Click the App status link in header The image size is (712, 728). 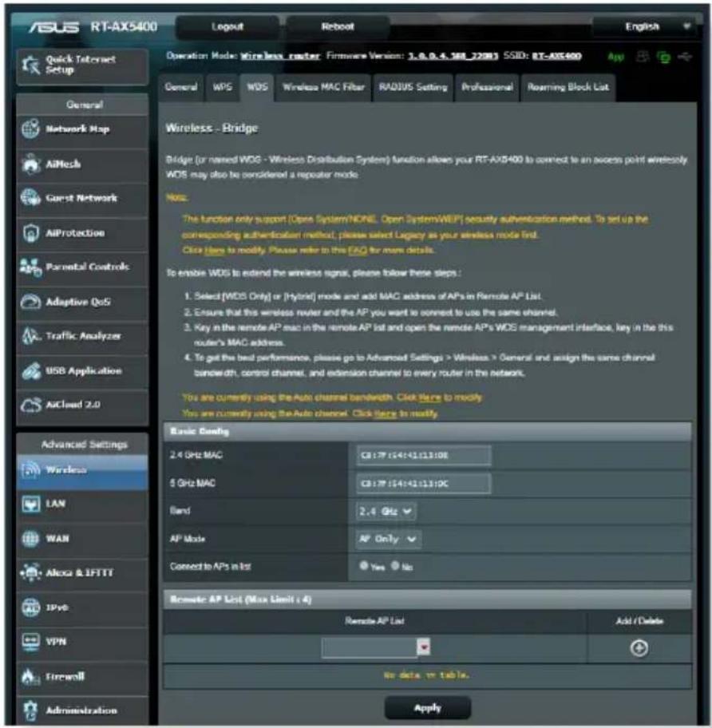coord(616,57)
